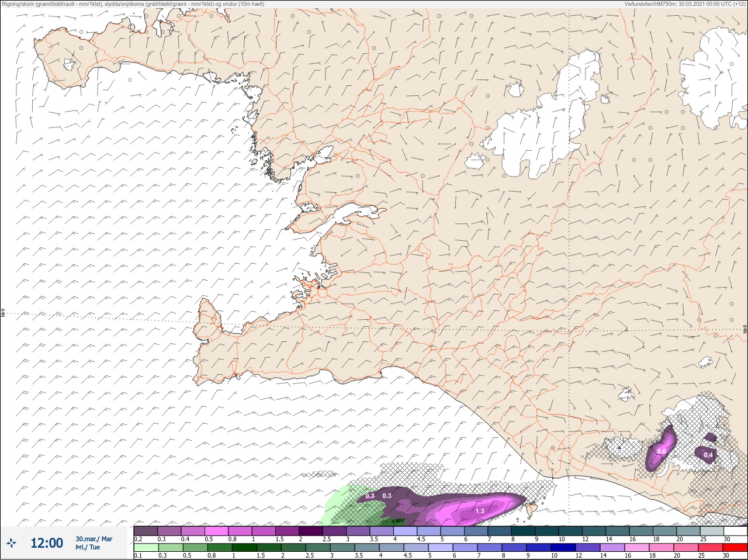748x560 pixels.
Task: Click the 0.4 precipitation value on the map
Action: click(708, 455)
